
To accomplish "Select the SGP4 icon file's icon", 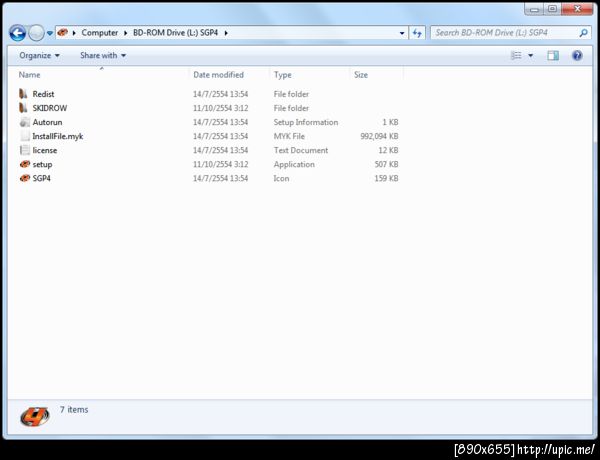I will click(x=25, y=178).
